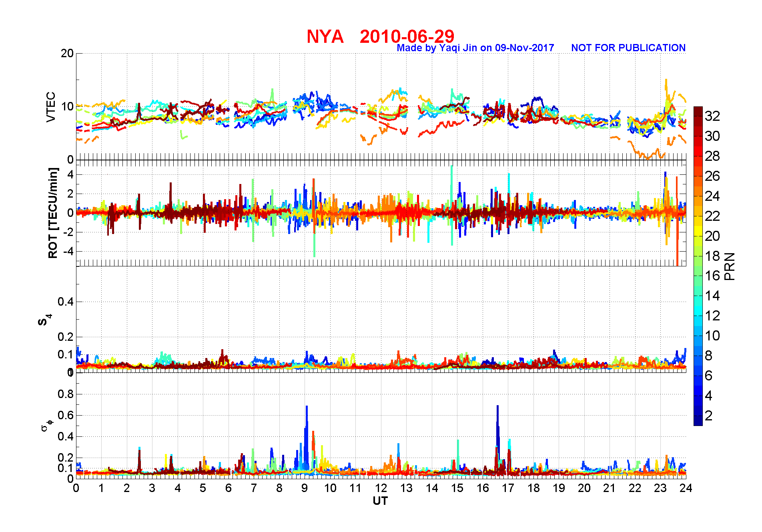Click the ROT [TECU/min] axis label
Viewport: 762px width, 532px height.
(53, 213)
